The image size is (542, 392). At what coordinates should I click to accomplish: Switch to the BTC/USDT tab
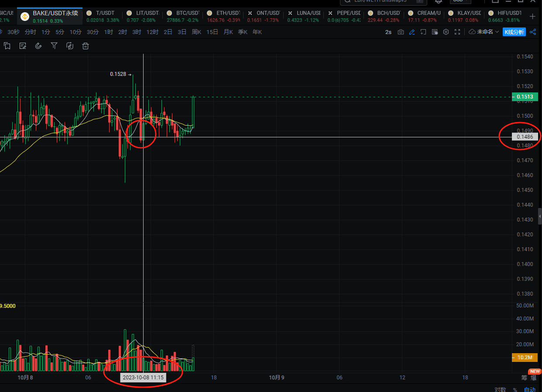coord(182,17)
